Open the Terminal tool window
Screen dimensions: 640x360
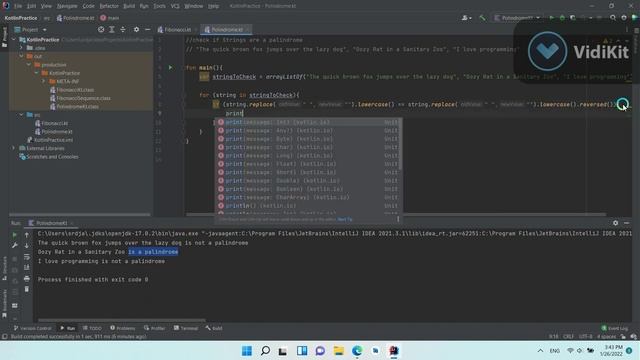coord(186,328)
